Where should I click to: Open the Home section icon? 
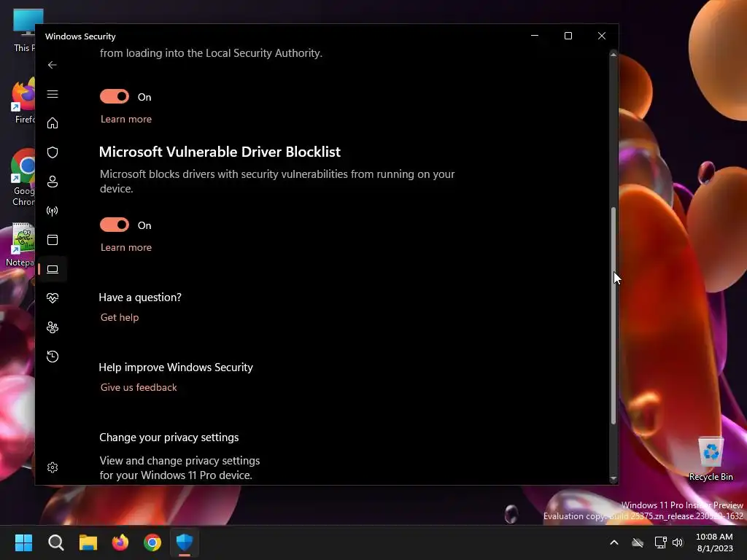(53, 123)
